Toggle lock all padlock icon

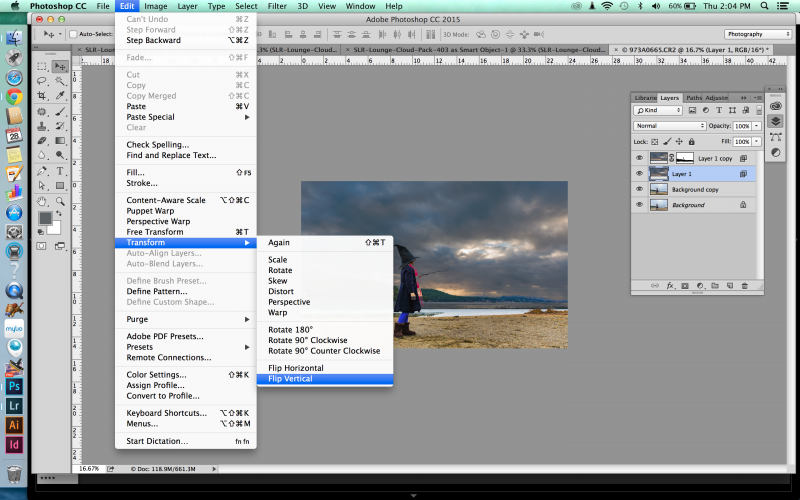[x=691, y=141]
